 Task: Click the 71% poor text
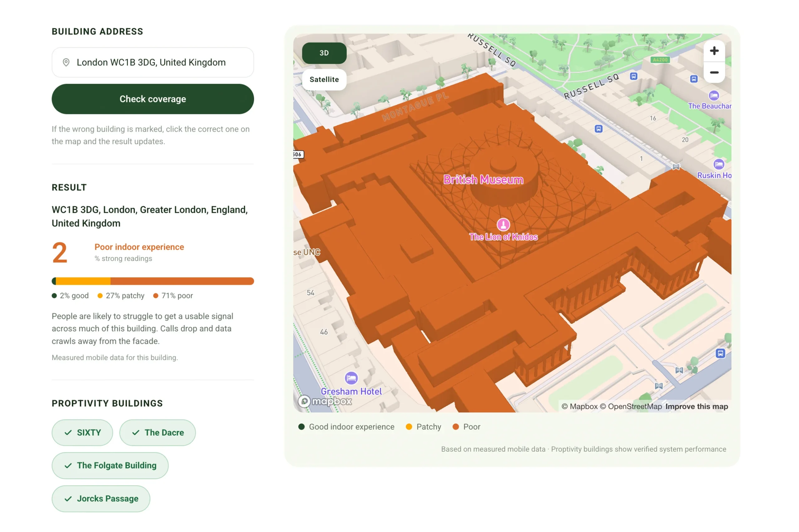point(177,296)
